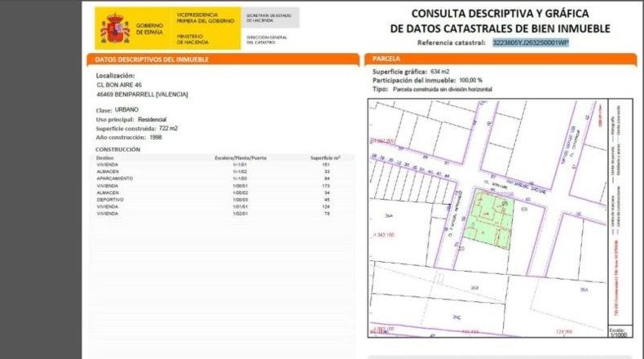
Task: Click the text Parcela construida sin división horizontal
Action: click(x=443, y=89)
